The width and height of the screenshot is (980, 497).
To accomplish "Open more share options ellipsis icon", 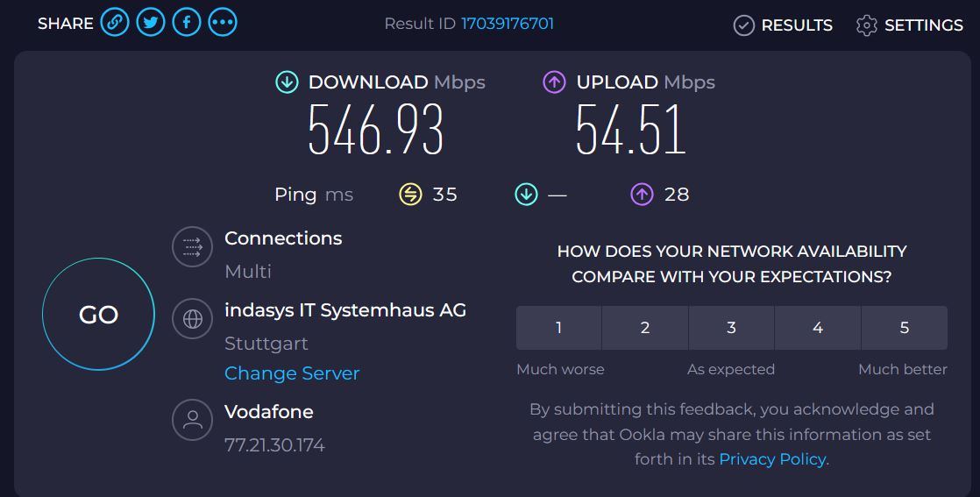I will point(223,23).
